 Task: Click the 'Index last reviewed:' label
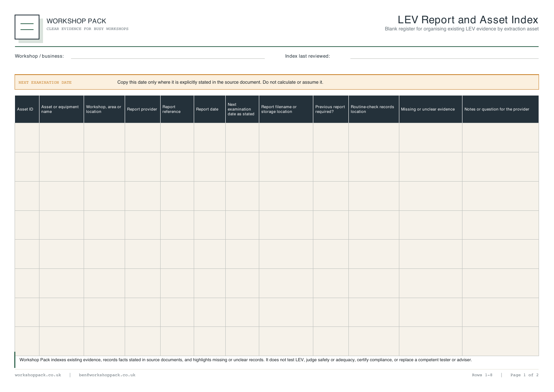[x=307, y=56]
